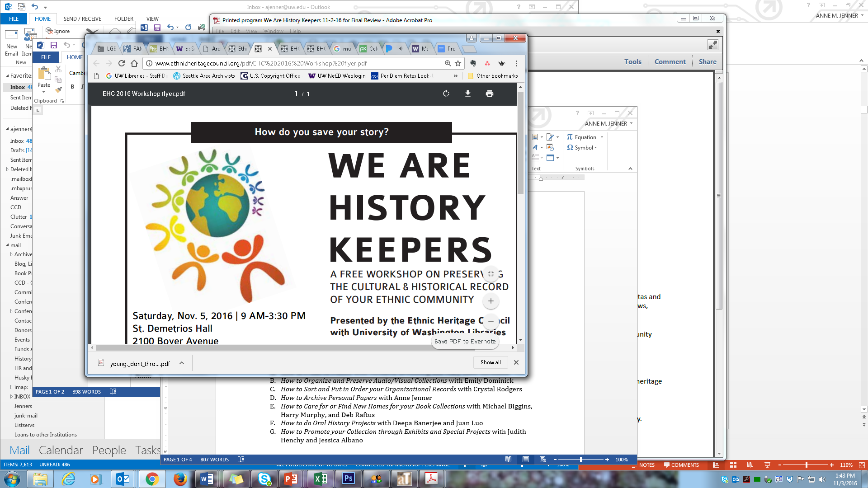Select Loans to other Institutions folder

tap(46, 435)
